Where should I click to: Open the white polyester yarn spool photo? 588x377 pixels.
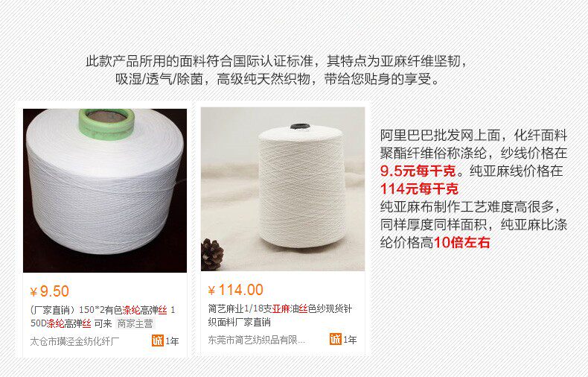point(105,191)
